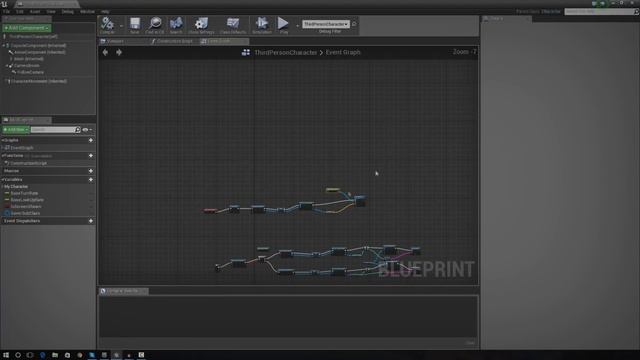640x360 pixels.
Task: Select the My Blueprint panel tab
Action: 26,120
